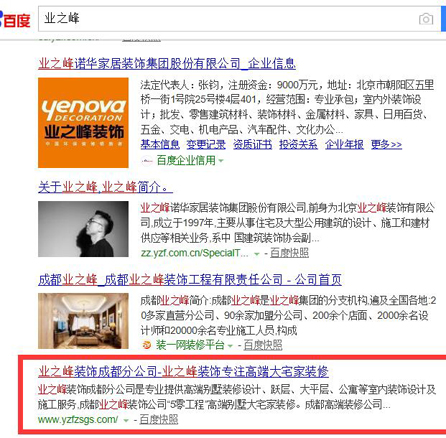The image size is (446, 438).
Task: Open the 企业年报 sub-link
Action: tap(344, 144)
